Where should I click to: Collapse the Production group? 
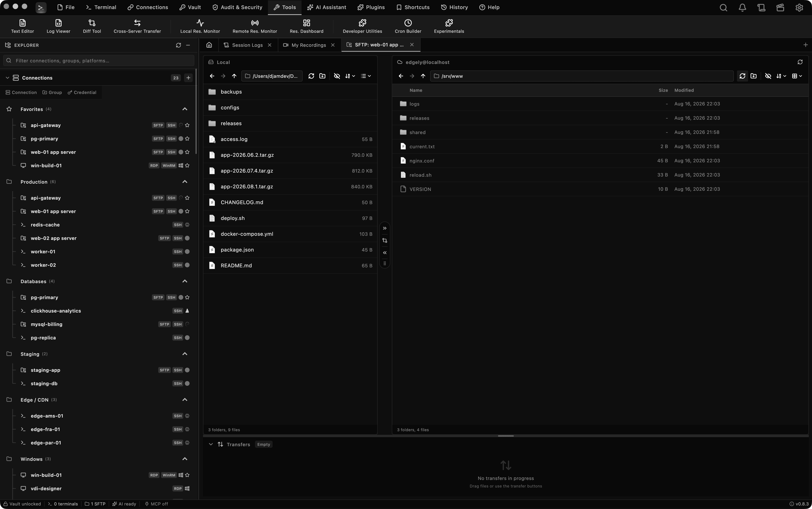pyautogui.click(x=184, y=182)
